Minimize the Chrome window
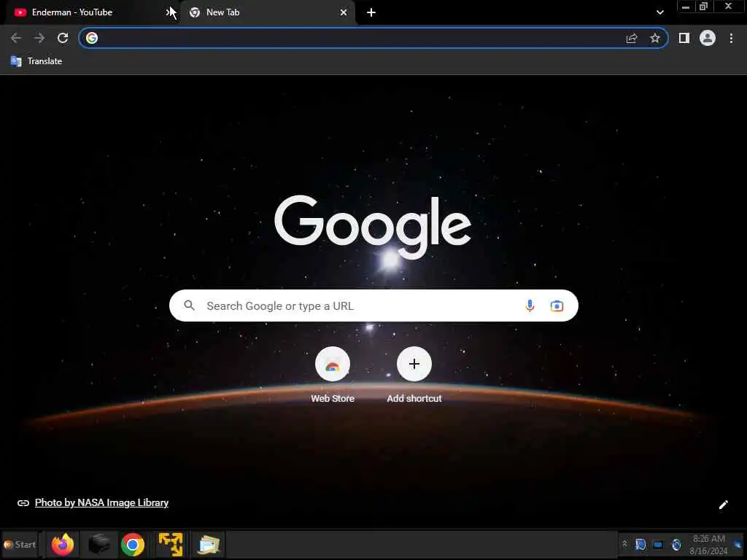The height and width of the screenshot is (560, 747). [x=686, y=7]
